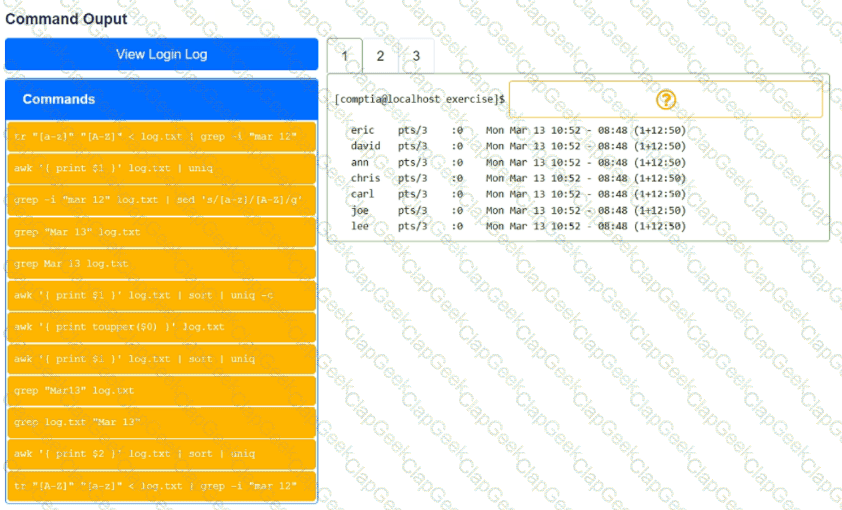Click the Commands panel header

pos(161,99)
